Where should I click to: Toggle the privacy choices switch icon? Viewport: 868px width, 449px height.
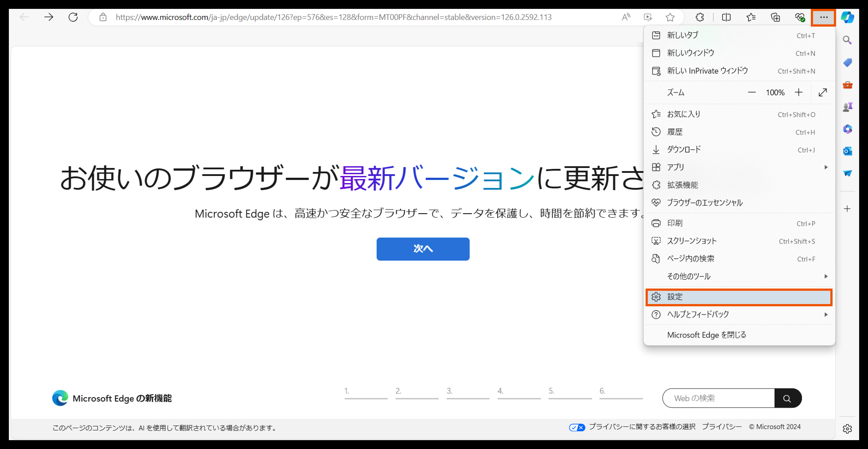tap(577, 428)
